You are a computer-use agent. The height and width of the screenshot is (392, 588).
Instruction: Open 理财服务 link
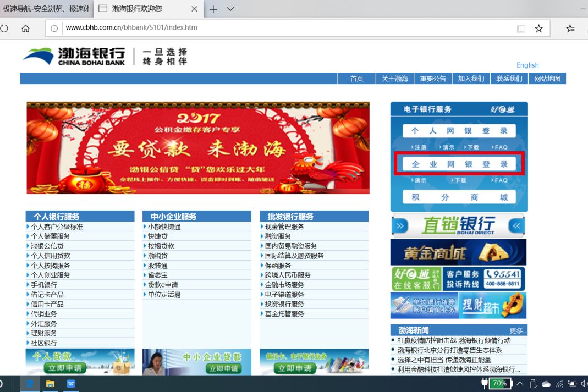[x=44, y=333]
